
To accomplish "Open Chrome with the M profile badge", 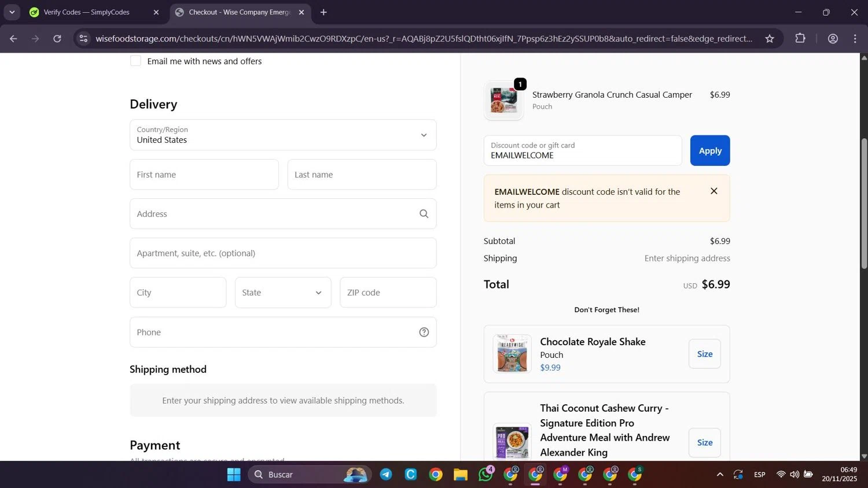I will [560, 475].
